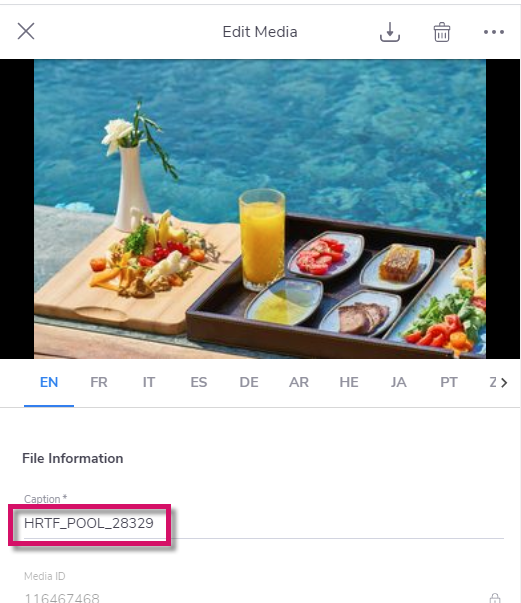
Task: Open the three-dot more options menu
Action: click(494, 32)
